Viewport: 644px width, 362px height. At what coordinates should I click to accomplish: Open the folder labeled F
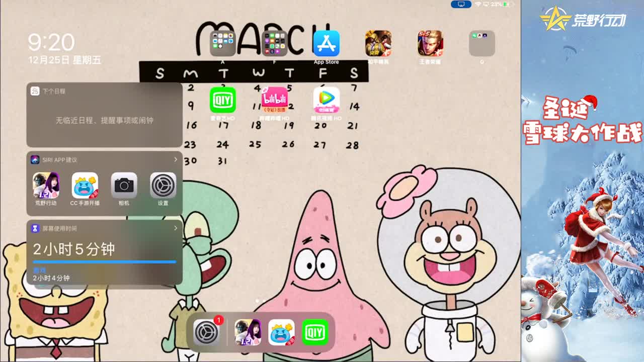(x=274, y=43)
